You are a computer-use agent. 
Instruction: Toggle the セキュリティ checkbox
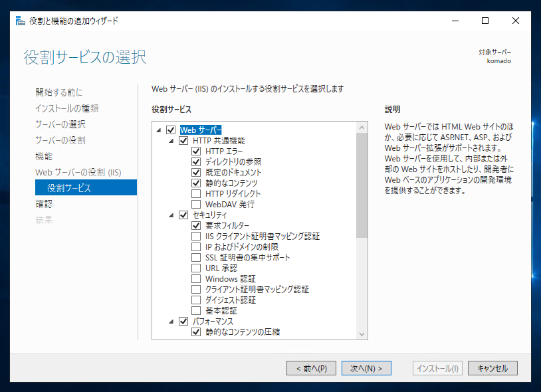click(x=183, y=215)
